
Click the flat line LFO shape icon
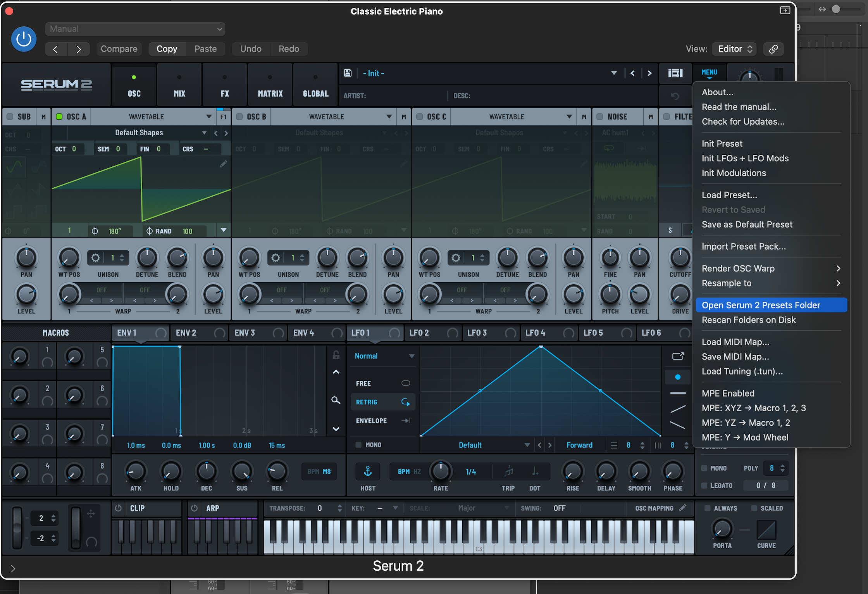pyautogui.click(x=678, y=393)
